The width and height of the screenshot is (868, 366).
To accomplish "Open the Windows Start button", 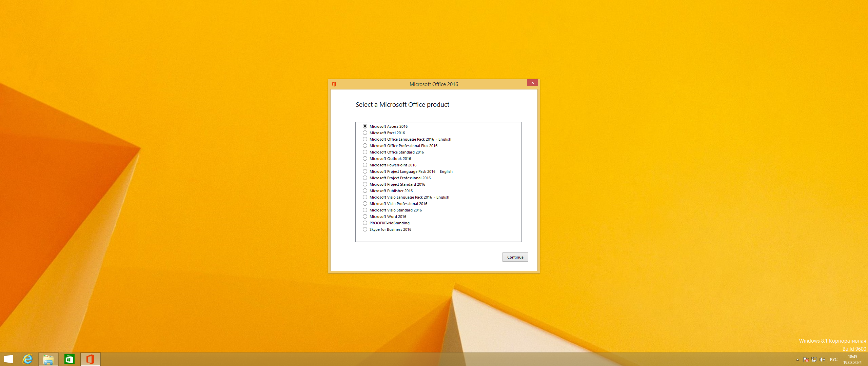I will tap(8, 359).
